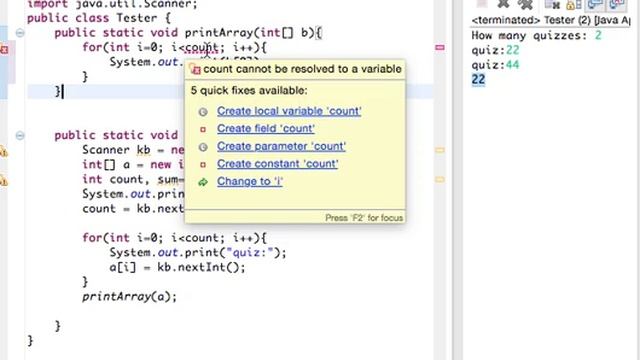640x360 pixels.
Task: Click the 'Scanner kb' declaration line
Action: pos(133,150)
